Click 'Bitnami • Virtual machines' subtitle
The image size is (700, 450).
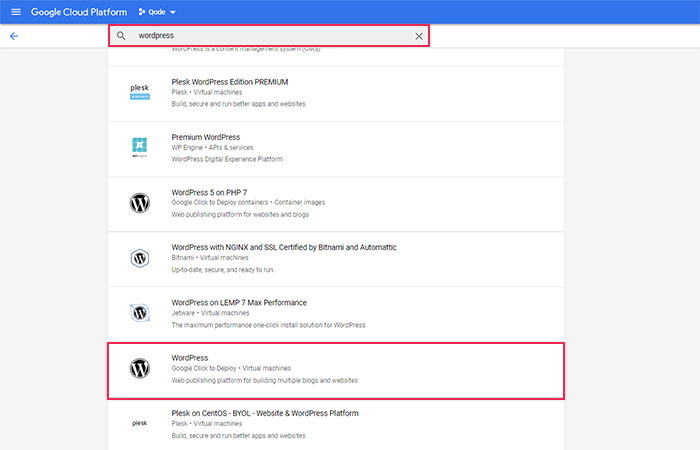tap(210, 258)
